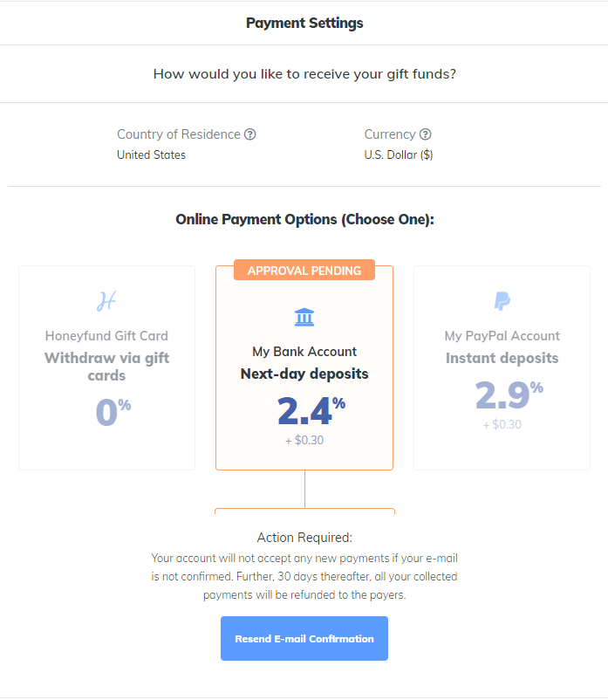Select the My PayPal Account label
Viewport: 608px width, 700px height.
coord(502,336)
